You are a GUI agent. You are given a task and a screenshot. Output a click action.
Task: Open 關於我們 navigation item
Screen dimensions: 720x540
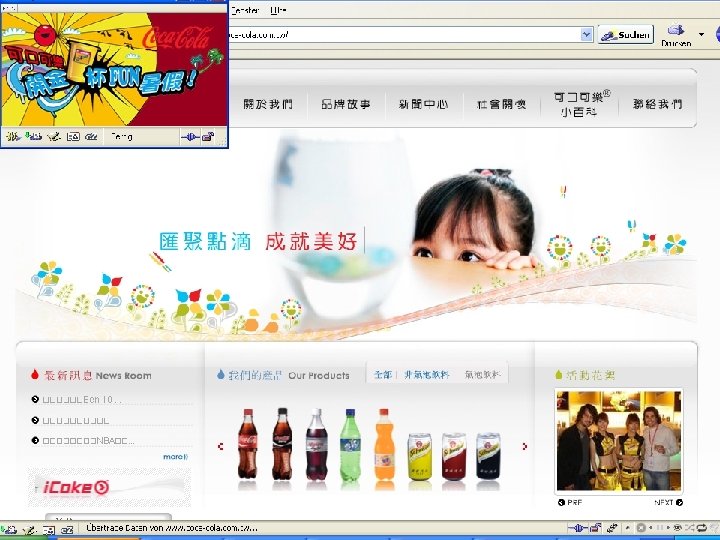(x=268, y=104)
